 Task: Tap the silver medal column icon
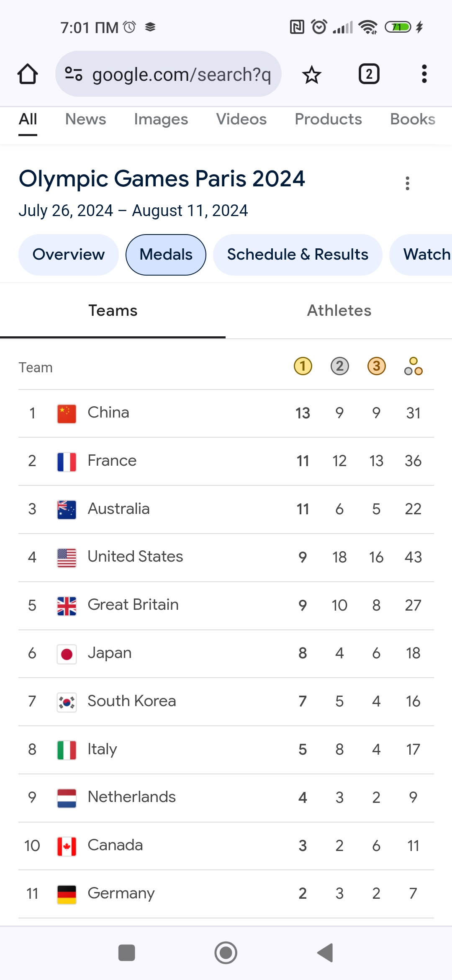339,366
